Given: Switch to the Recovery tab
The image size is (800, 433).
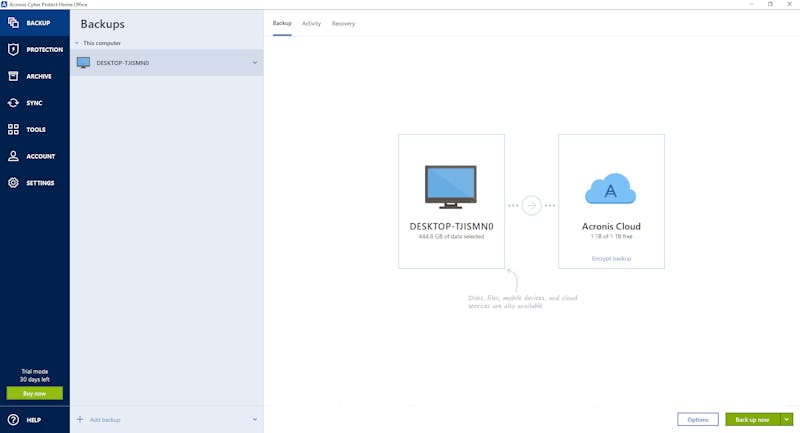Looking at the screenshot, I should (x=343, y=23).
